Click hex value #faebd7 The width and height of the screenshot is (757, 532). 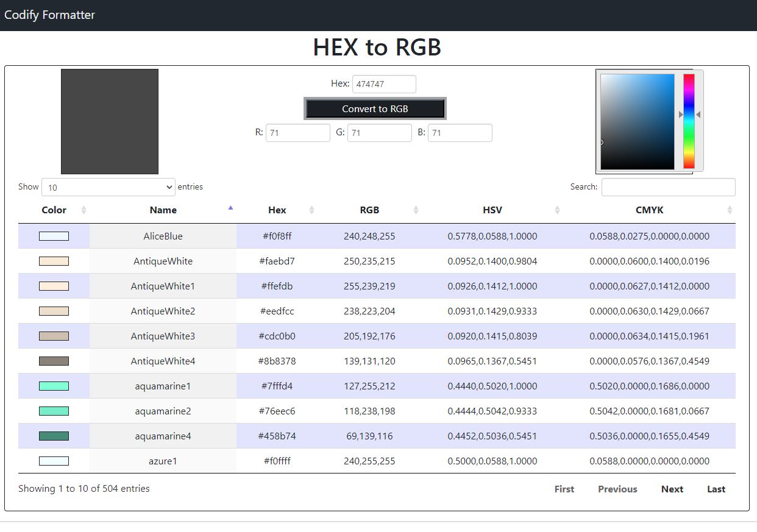pyautogui.click(x=277, y=261)
